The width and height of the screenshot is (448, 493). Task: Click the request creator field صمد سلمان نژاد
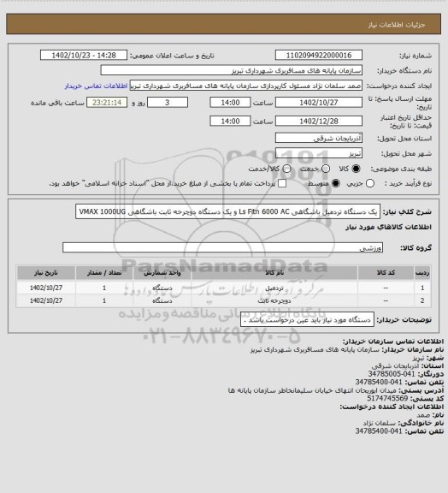click(x=246, y=86)
